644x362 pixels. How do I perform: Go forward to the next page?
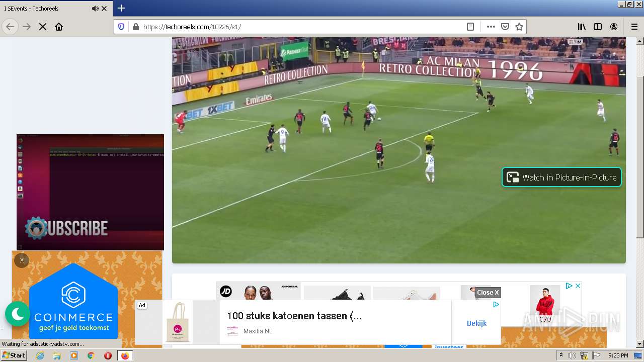(27, 27)
